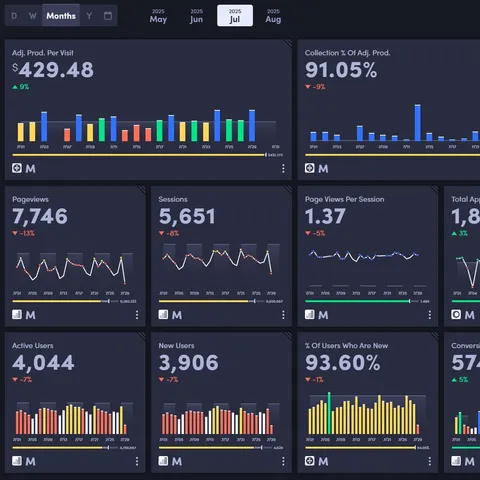Select the Y (year) granularity tab
This screenshot has height=480, width=480.
pos(89,16)
